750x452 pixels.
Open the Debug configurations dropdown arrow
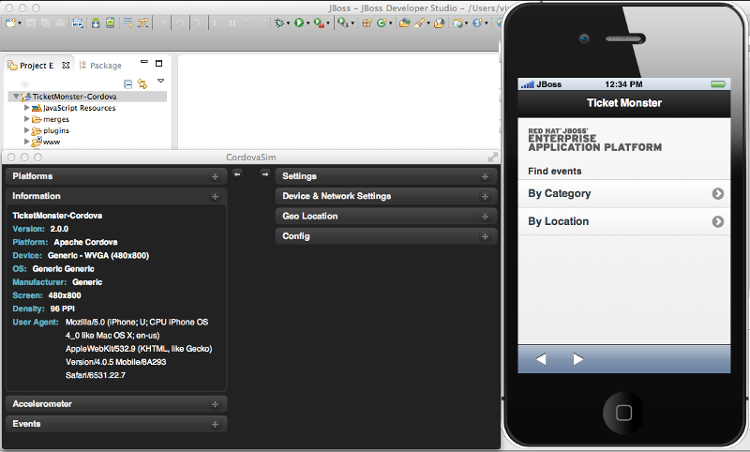tap(288, 23)
